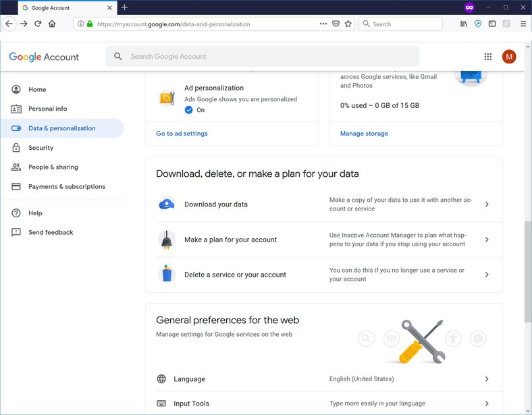The image size is (532, 415).
Task: Click 'Type more easily in your language' text
Action: pyautogui.click(x=377, y=403)
